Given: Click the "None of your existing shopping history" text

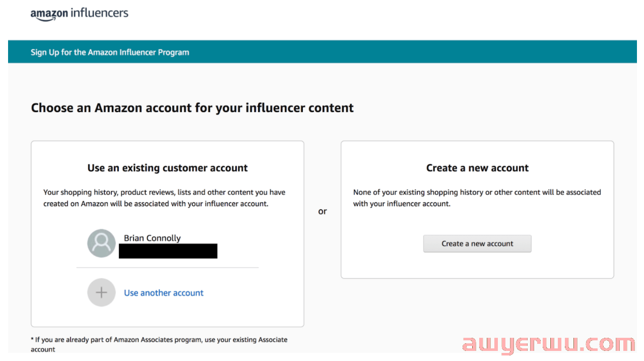Looking at the screenshot, I should tap(477, 198).
